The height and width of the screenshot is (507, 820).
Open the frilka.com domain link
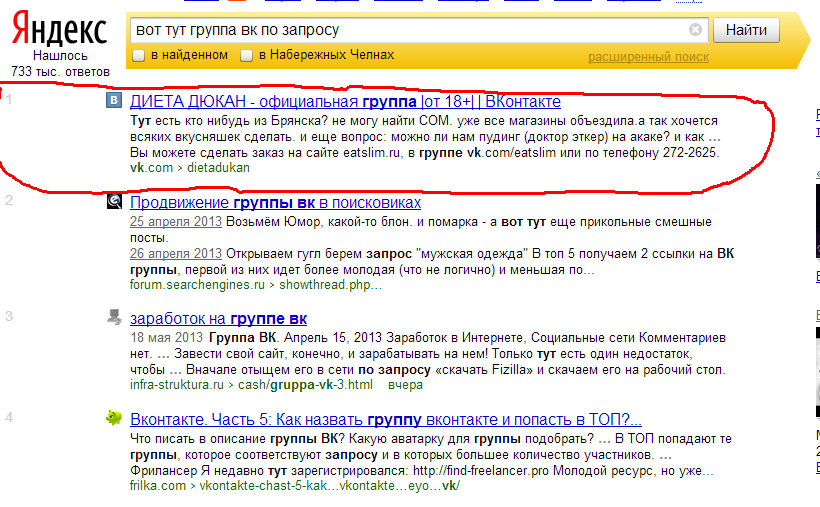pyautogui.click(x=158, y=485)
